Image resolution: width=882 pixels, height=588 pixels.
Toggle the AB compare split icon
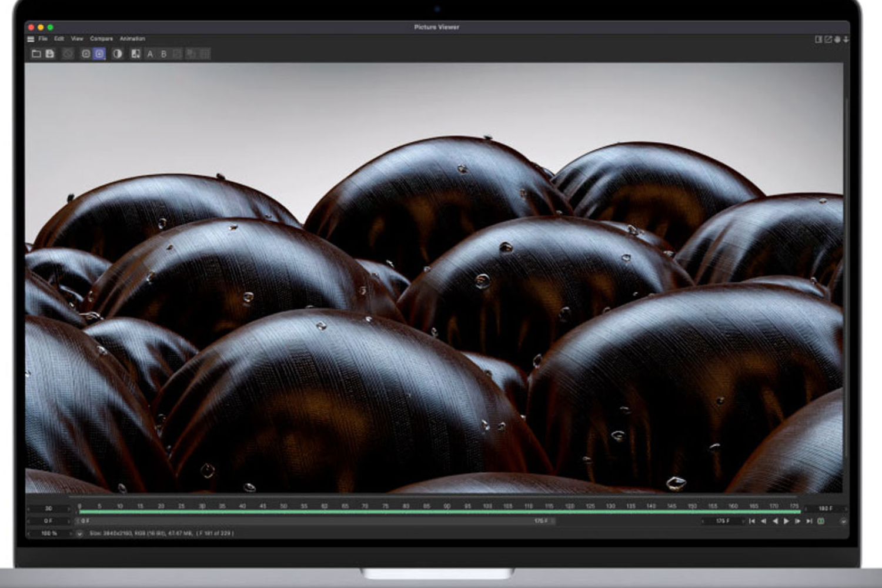tap(136, 54)
